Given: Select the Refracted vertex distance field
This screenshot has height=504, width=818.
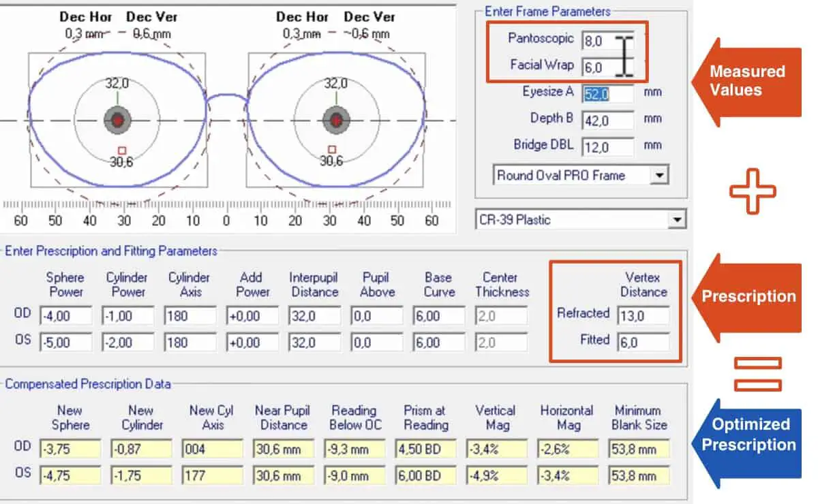Looking at the screenshot, I should tap(643, 315).
